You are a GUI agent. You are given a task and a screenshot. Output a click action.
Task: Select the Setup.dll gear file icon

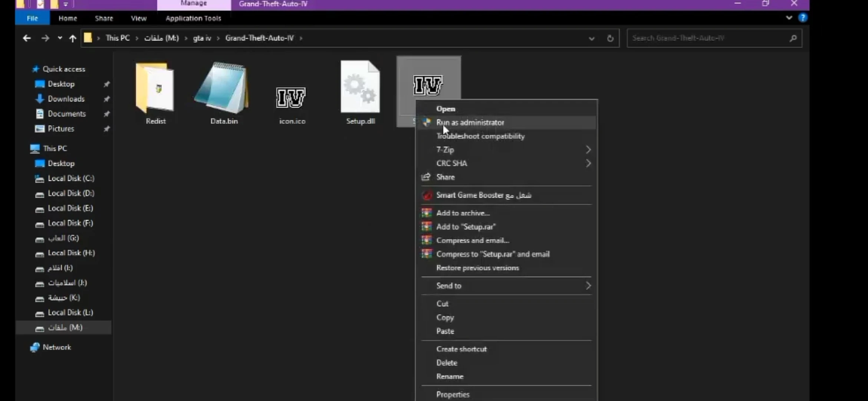coord(360,88)
